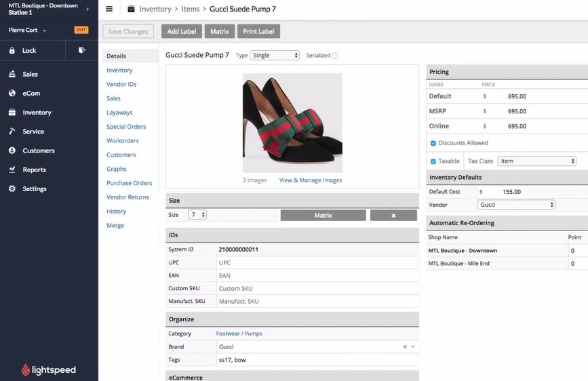Click the Inventory archive icon in breadcrumb
588x381 pixels.
[131, 9]
